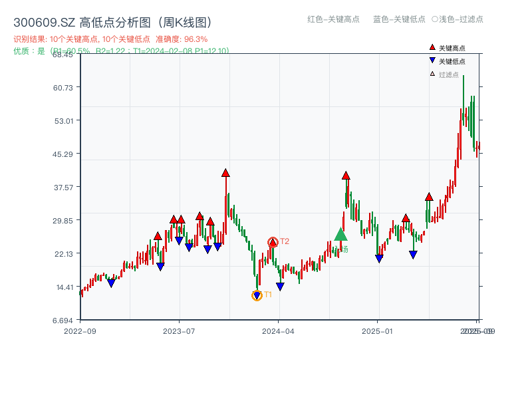Click the 14.41 y-axis label
Screen dimensions: 532x399
click(x=65, y=287)
